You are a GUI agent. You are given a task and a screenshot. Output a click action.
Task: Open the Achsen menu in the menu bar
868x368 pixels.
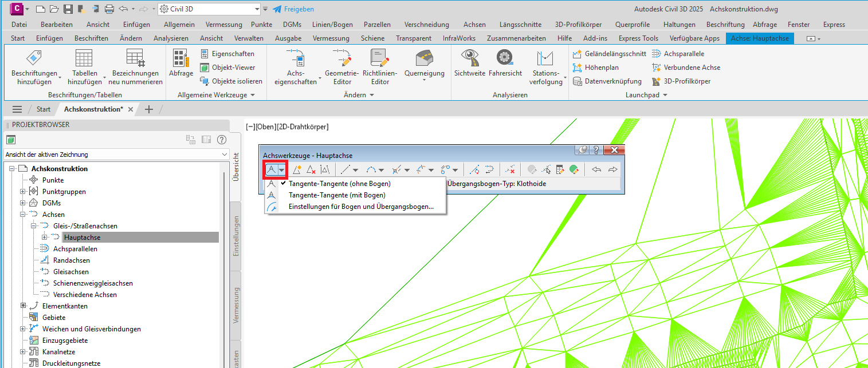tap(475, 25)
